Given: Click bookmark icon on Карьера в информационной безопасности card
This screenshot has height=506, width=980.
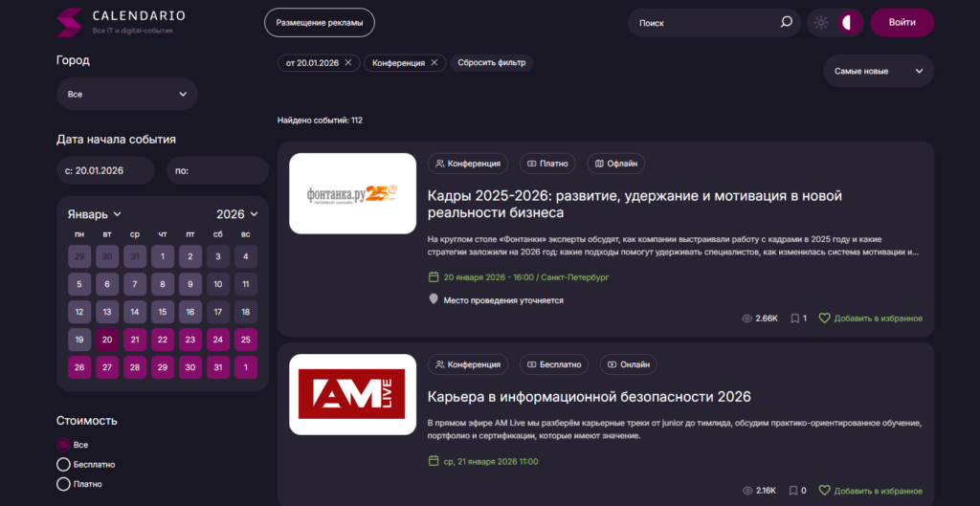Looking at the screenshot, I should (793, 491).
